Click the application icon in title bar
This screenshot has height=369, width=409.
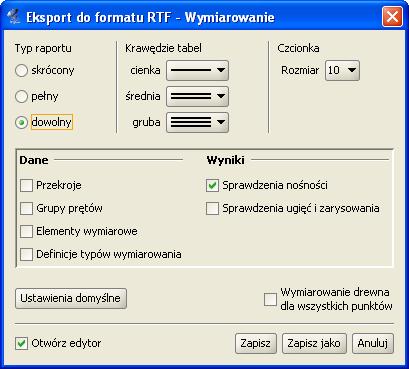[x=14, y=17]
